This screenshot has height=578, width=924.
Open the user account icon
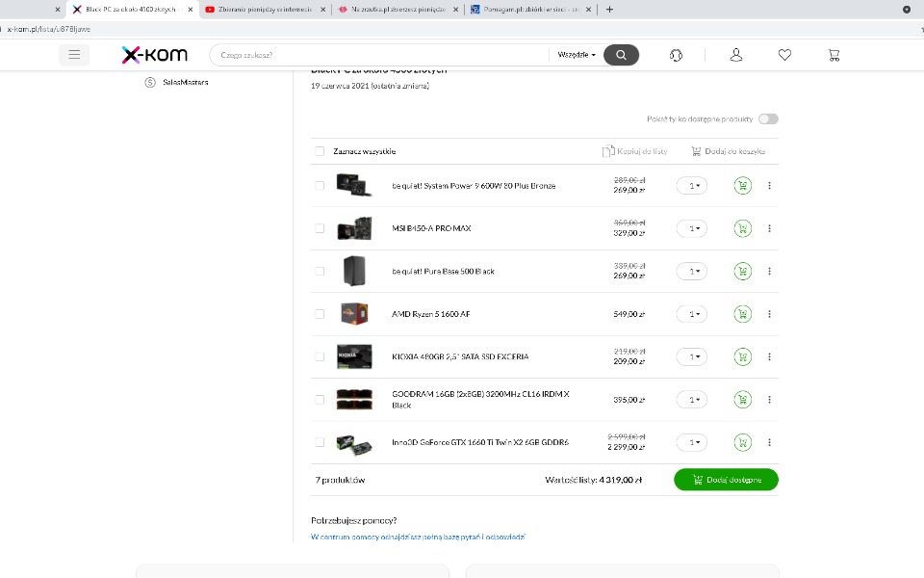pyautogui.click(x=736, y=55)
